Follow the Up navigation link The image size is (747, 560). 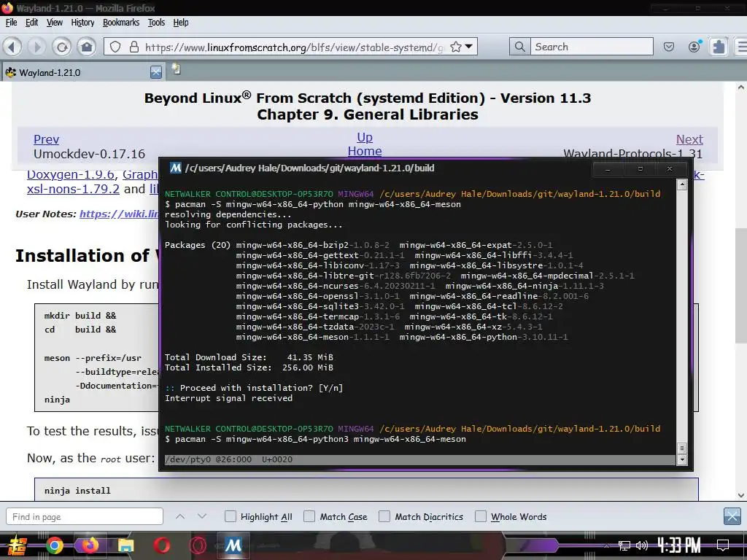pos(365,137)
